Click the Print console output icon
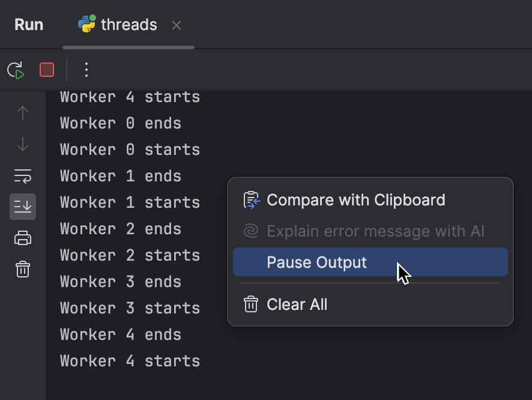 tap(22, 238)
